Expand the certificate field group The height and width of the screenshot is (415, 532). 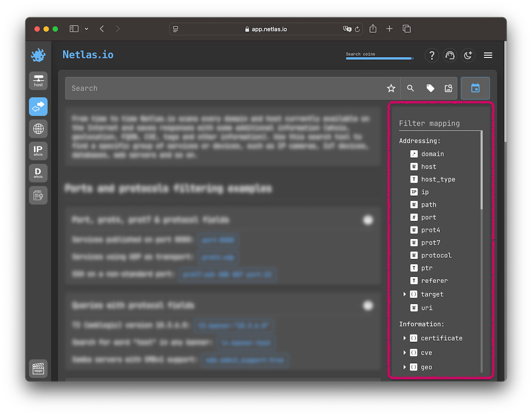tap(404, 338)
